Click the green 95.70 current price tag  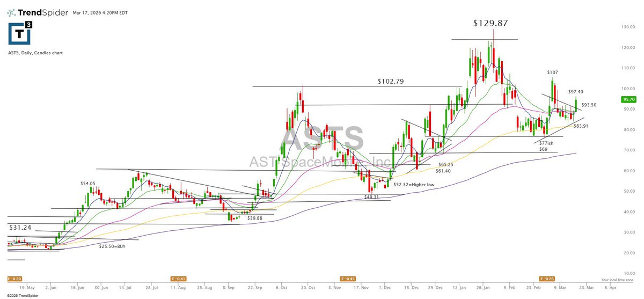(628, 99)
